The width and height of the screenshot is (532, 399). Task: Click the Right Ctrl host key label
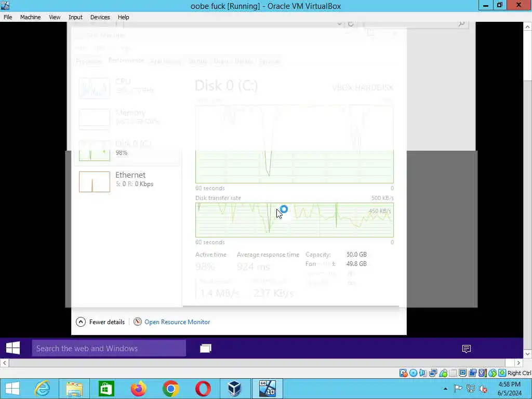tap(519, 373)
